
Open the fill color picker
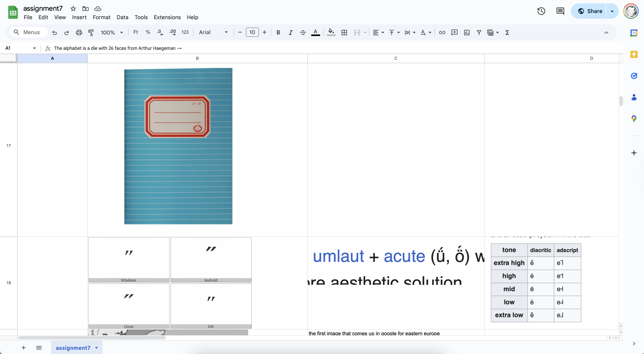tap(331, 32)
